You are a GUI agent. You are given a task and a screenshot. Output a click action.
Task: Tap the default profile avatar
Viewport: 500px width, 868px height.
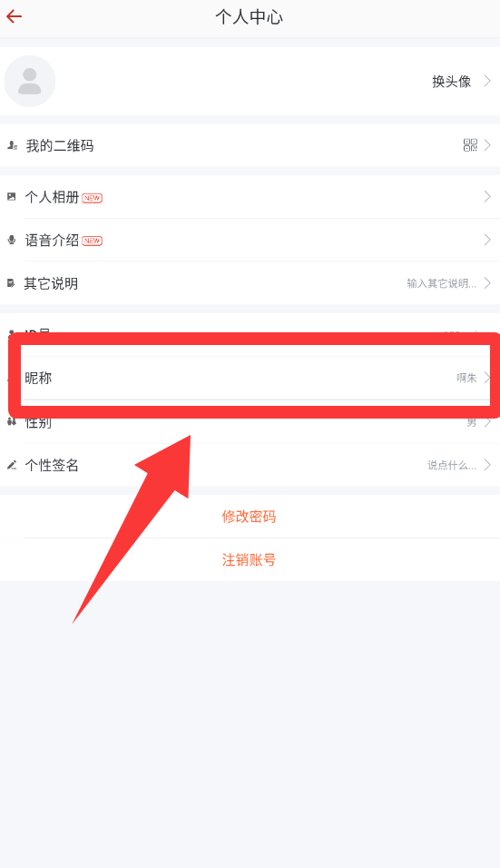pos(30,82)
